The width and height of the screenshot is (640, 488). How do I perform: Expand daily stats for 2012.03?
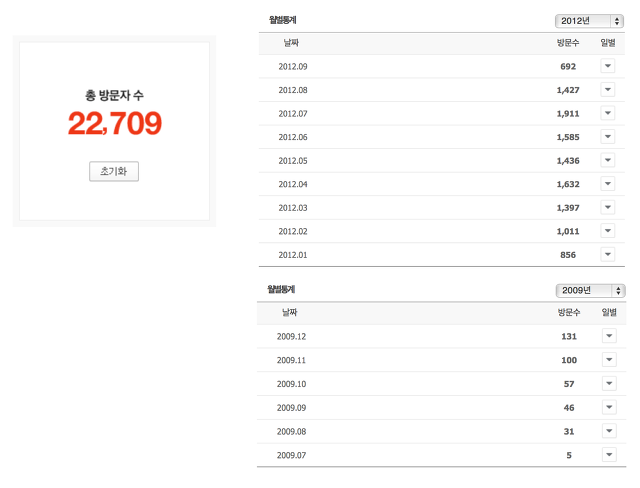pyautogui.click(x=608, y=208)
